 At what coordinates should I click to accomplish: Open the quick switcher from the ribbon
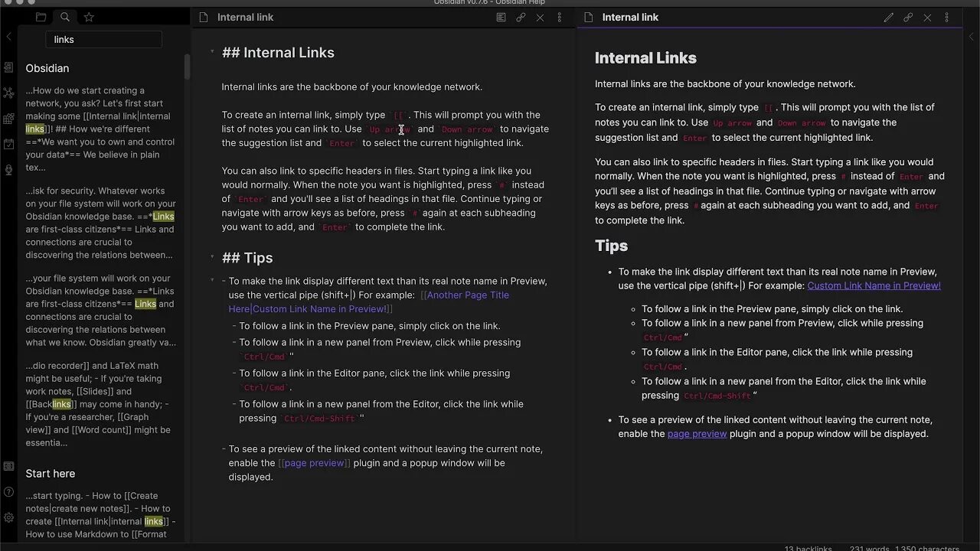click(8, 67)
